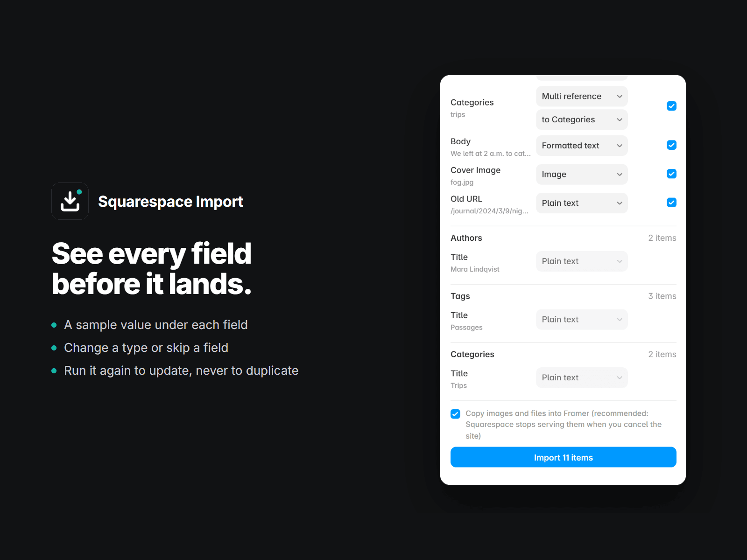Open the Tags Title Plain text dropdown

point(582,320)
